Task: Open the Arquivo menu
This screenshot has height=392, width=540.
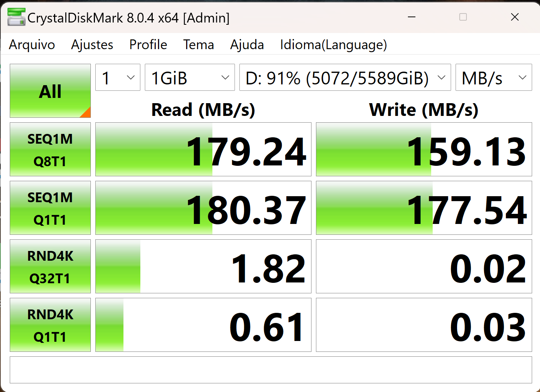Action: tap(32, 45)
